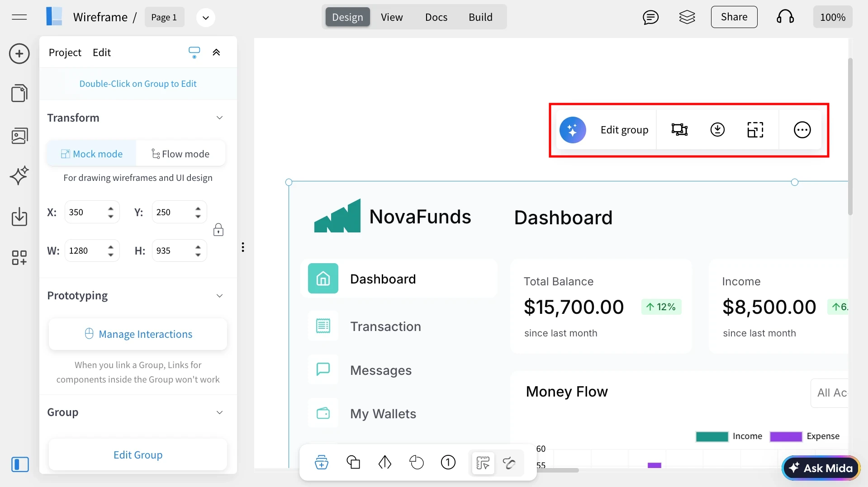Click the Share button

734,17
